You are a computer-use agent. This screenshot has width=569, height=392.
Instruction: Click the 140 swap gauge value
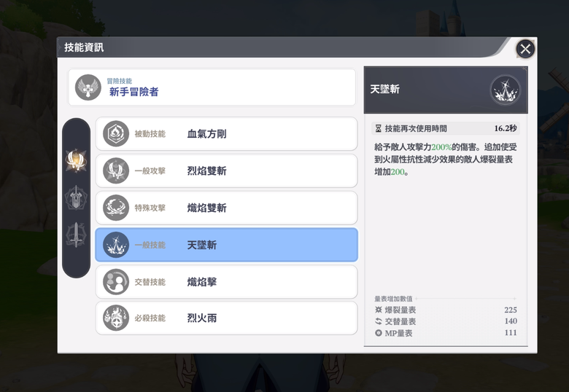click(510, 321)
